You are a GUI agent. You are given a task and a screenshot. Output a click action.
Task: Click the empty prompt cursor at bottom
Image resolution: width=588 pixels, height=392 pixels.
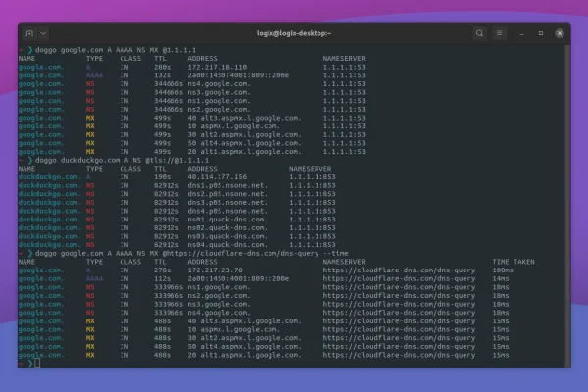click(37, 363)
